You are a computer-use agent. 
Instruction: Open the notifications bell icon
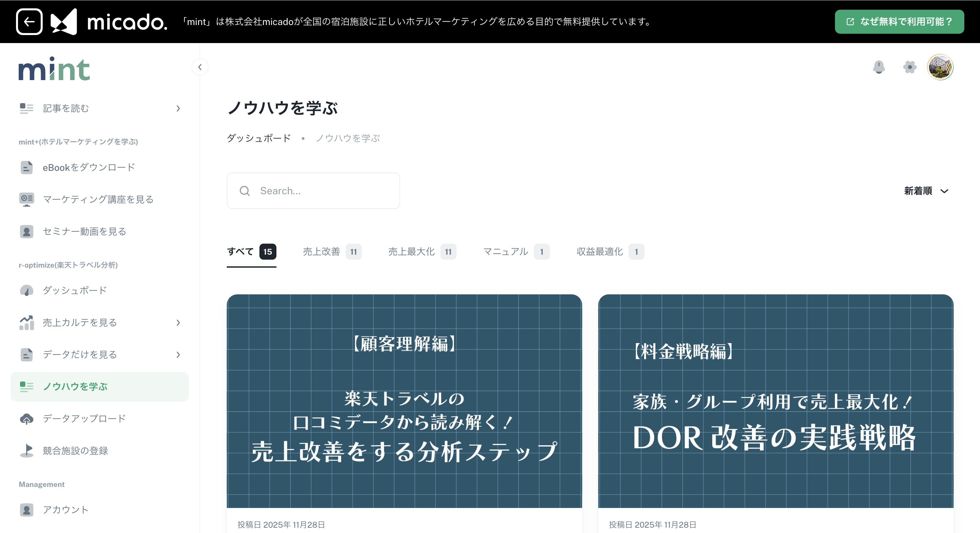(878, 67)
